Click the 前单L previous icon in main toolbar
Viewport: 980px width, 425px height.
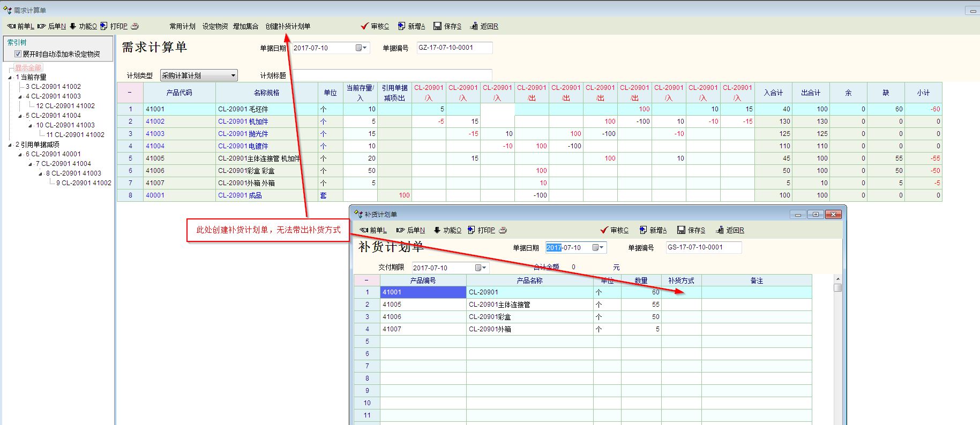(11, 26)
